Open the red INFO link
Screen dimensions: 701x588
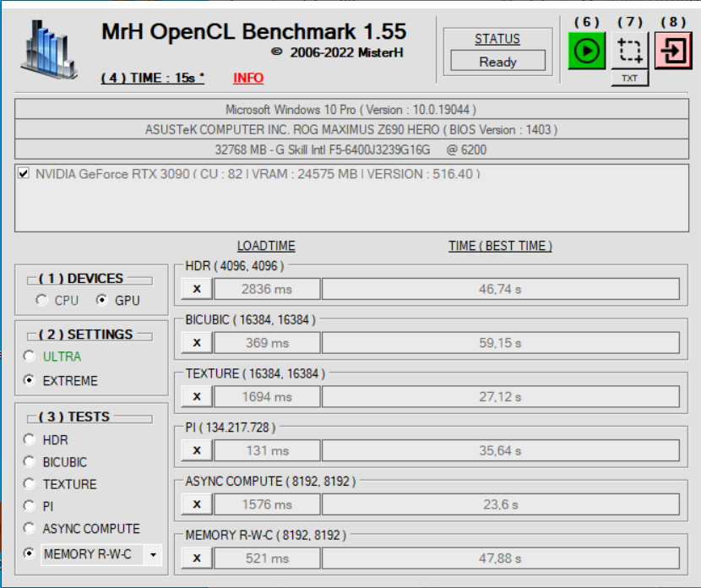pos(248,78)
